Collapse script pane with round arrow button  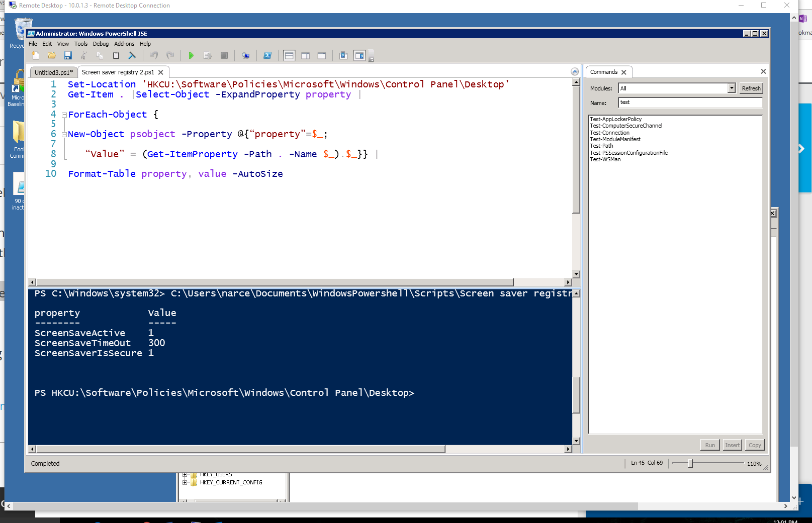pos(575,72)
